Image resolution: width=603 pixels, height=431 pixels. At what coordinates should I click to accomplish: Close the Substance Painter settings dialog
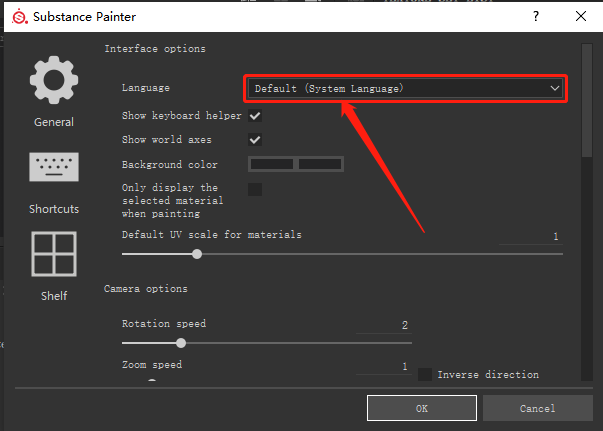click(x=581, y=16)
